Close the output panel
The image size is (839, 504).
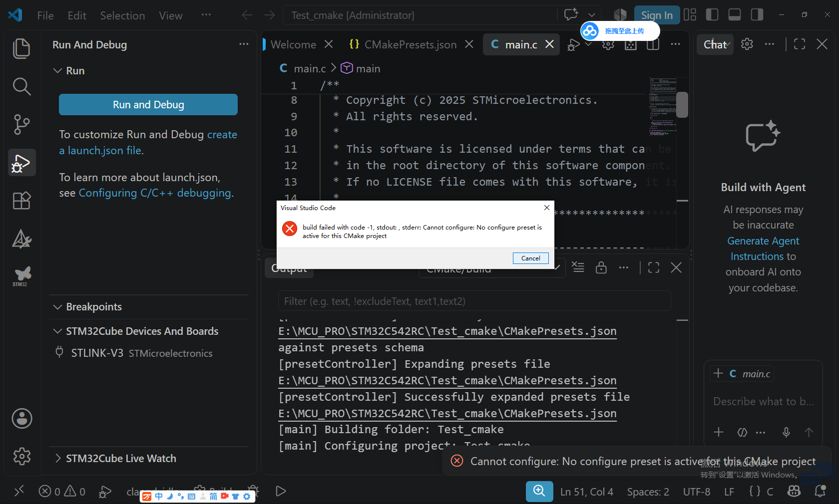click(x=676, y=267)
